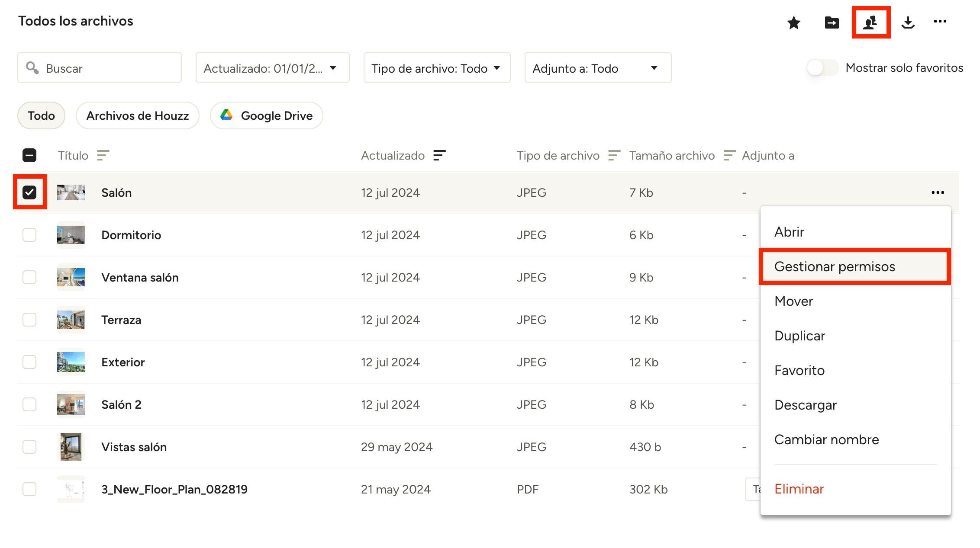The height and width of the screenshot is (548, 980).
Task: Open the Adjunto a filter dropdown
Action: [597, 68]
